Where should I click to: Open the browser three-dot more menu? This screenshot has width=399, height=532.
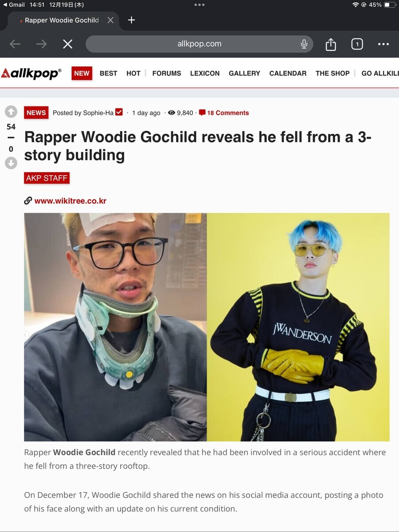tap(383, 44)
